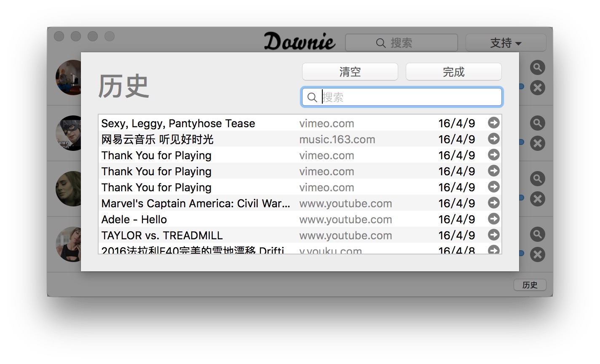Image resolution: width=600 pixels, height=364 pixels.
Task: Remove Adele download with X button
Action: 537,199
